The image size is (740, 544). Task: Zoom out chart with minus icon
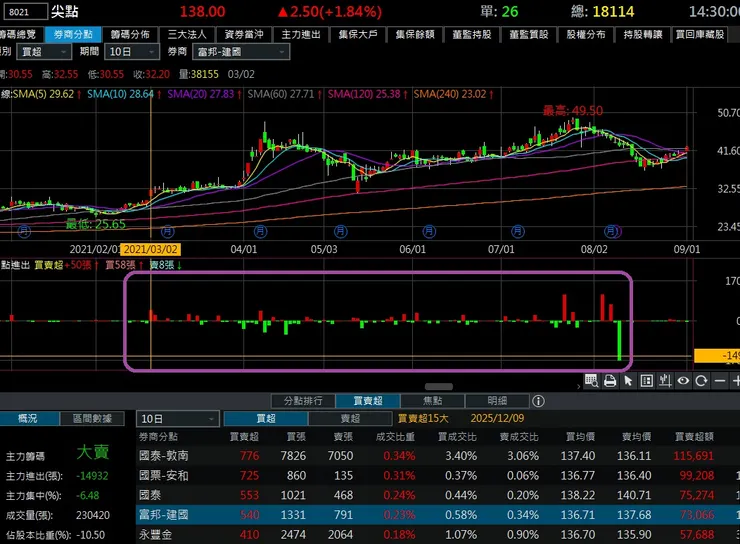coord(720,380)
